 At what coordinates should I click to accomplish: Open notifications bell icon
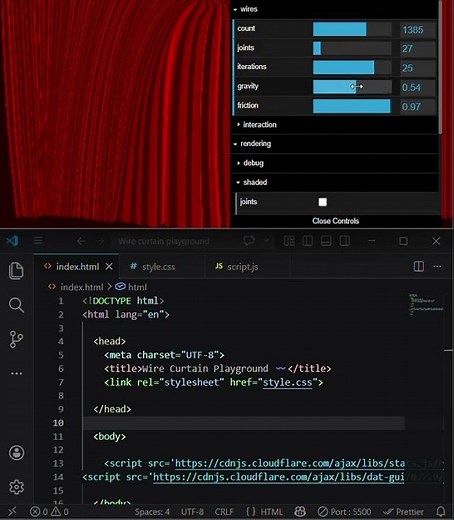[441, 512]
